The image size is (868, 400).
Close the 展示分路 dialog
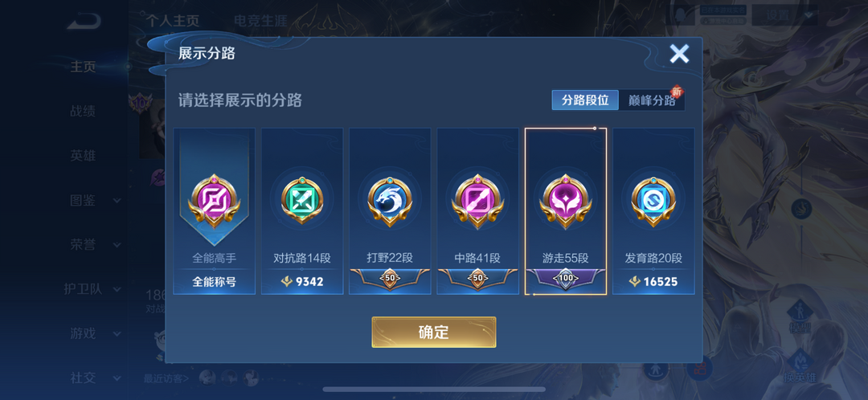point(679,53)
